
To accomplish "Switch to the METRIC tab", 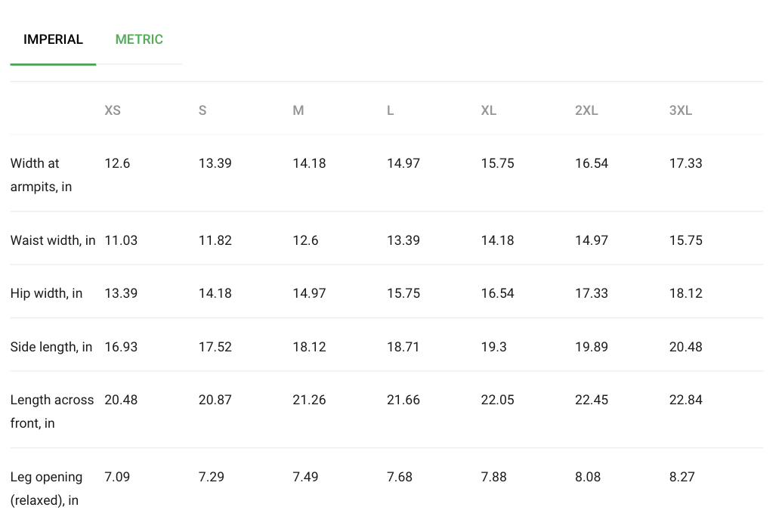I will 139,39.
